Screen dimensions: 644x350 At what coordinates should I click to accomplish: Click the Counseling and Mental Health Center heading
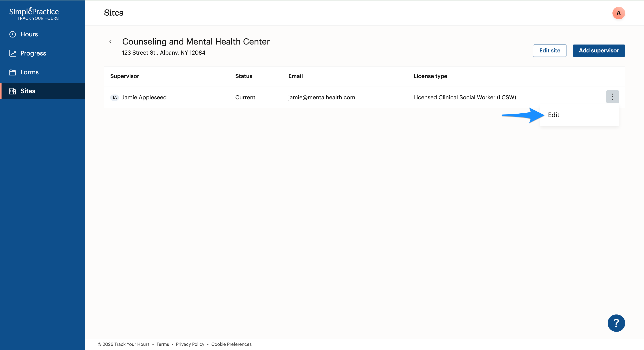(x=196, y=42)
